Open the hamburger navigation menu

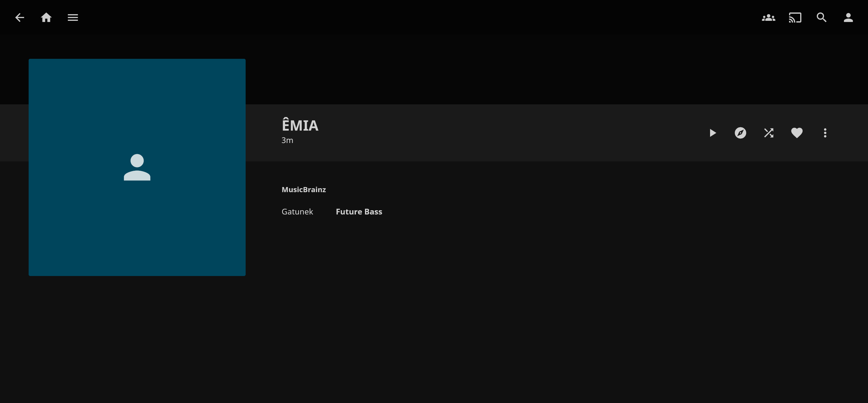[73, 17]
